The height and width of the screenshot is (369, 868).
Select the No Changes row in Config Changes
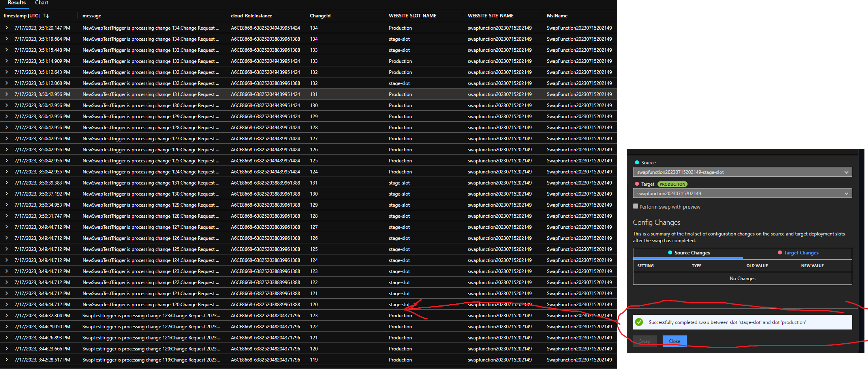(742, 278)
